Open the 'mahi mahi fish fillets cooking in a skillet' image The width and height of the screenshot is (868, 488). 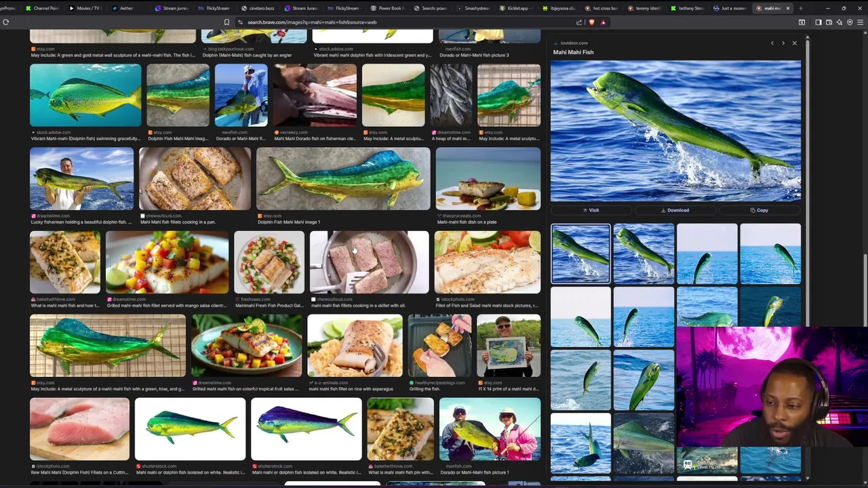click(369, 262)
